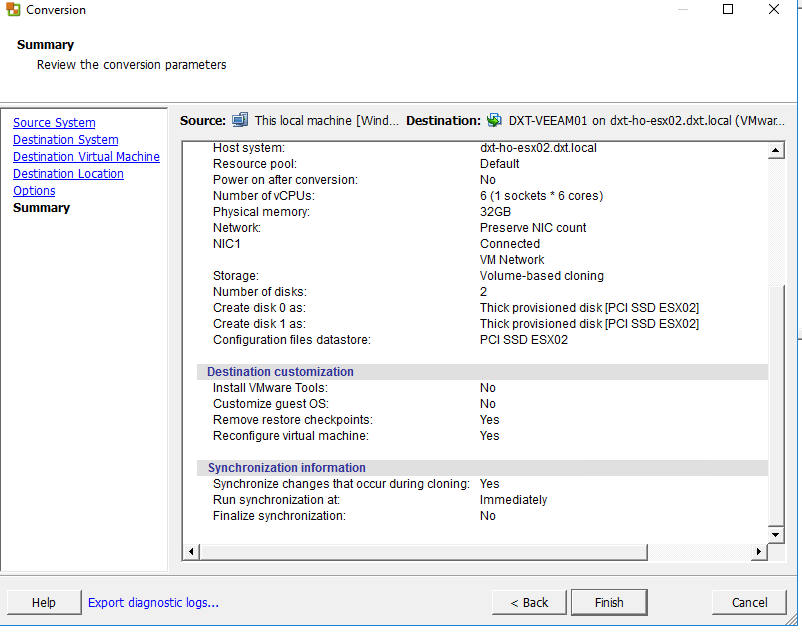Viewport: 802px width, 634px height.
Task: Click the Customize guest OS row
Action: coord(481,404)
